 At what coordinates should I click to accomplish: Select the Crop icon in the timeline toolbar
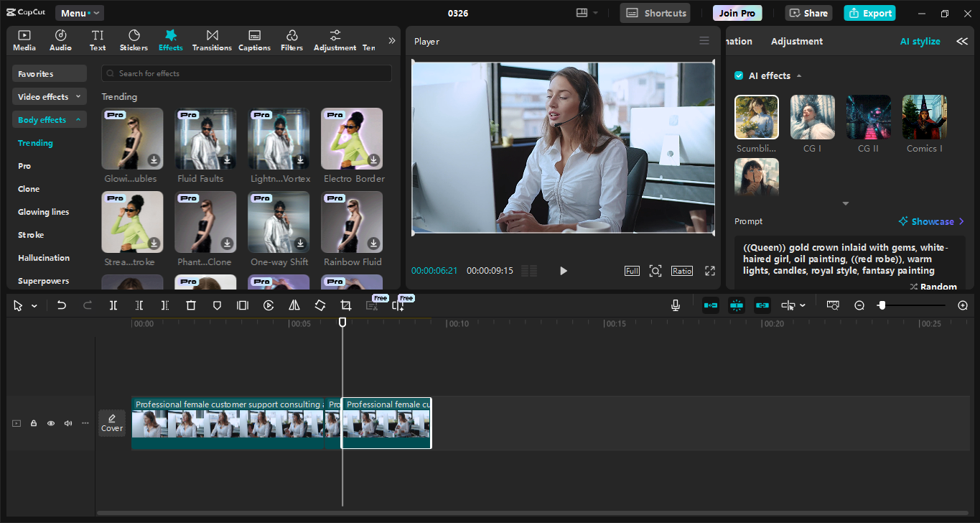345,305
